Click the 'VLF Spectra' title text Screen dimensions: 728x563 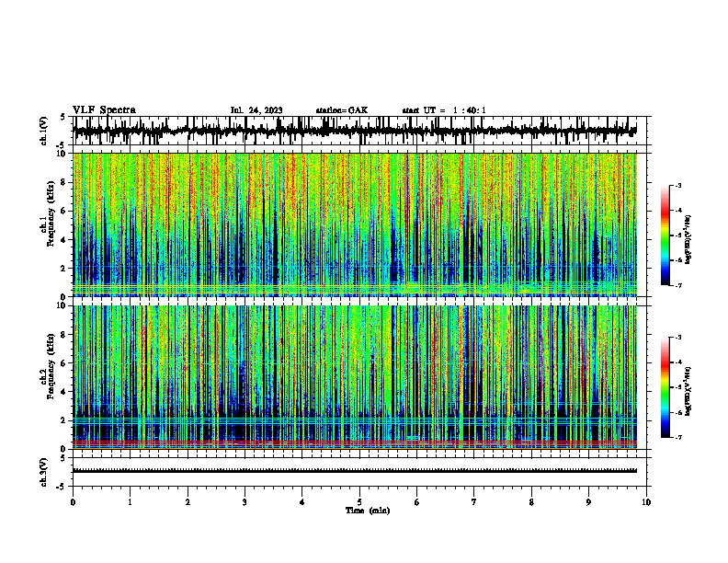click(104, 109)
